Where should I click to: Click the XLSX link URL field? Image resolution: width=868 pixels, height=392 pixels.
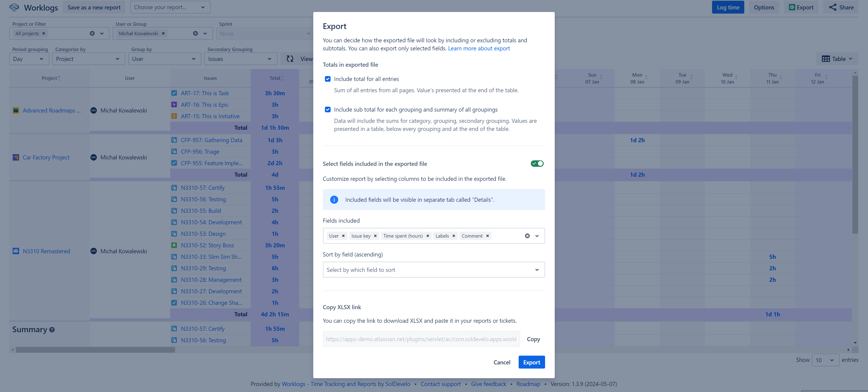[421, 339]
